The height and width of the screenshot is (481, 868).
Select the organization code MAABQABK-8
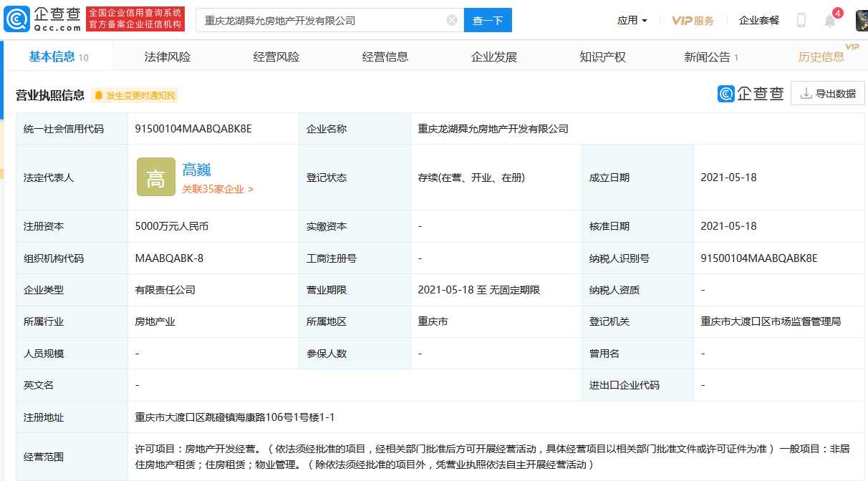coord(169,258)
